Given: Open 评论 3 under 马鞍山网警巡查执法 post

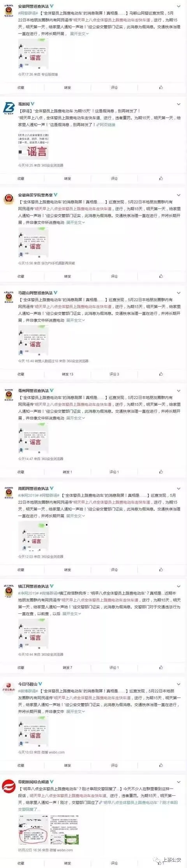Looking at the screenshot, I should coord(114,374).
